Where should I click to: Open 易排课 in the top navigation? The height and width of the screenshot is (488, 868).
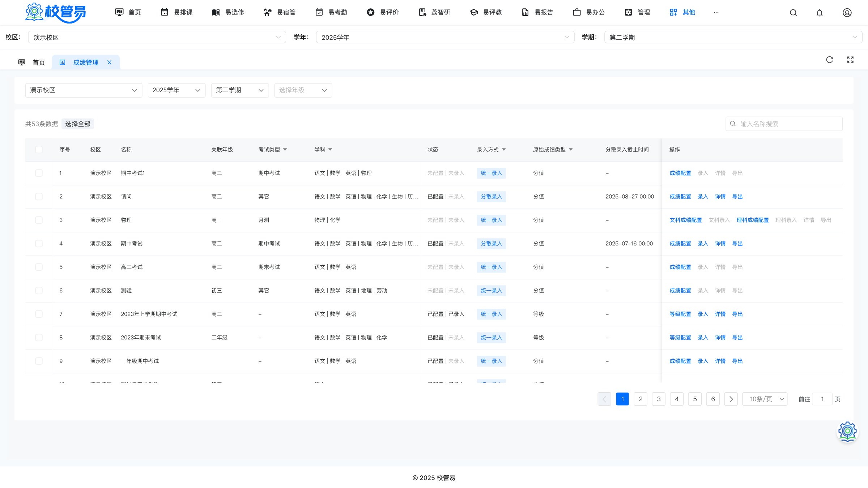(176, 12)
